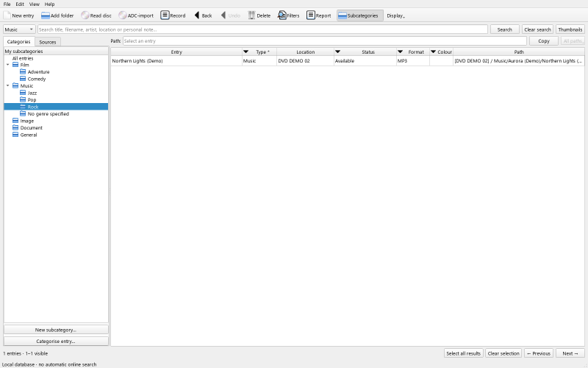Open the Edit menu
This screenshot has height=368, width=588.
pyautogui.click(x=20, y=4)
